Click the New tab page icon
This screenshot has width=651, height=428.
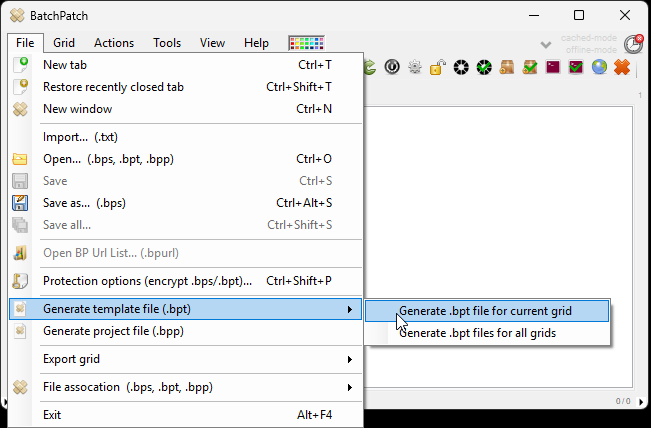20,65
